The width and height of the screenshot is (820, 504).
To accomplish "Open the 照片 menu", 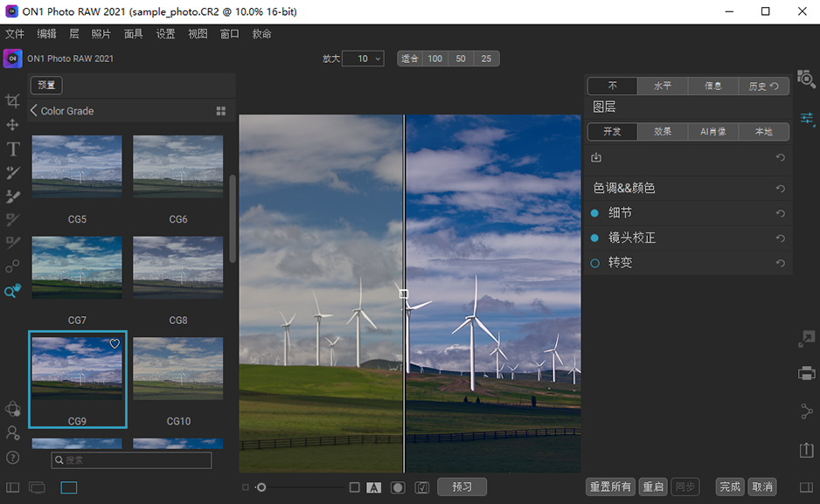I will tap(101, 34).
